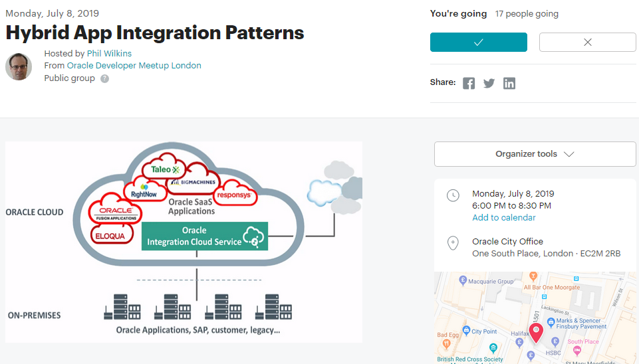Share event on Facebook icon
Viewport: 639px width, 364px height.
pyautogui.click(x=469, y=83)
